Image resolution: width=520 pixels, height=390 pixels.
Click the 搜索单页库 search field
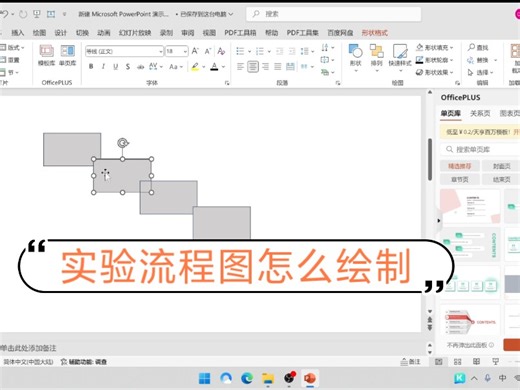pyautogui.click(x=480, y=149)
